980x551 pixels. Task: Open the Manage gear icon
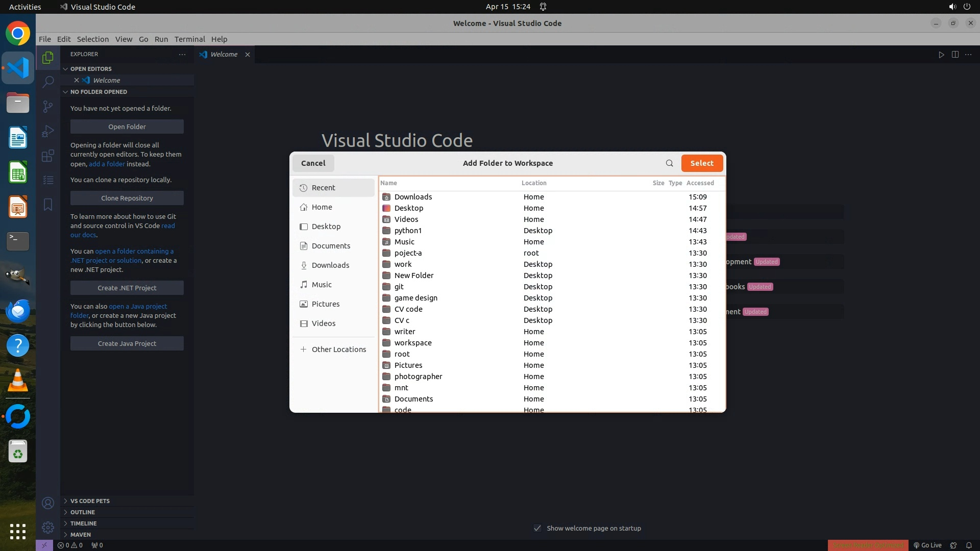point(48,527)
